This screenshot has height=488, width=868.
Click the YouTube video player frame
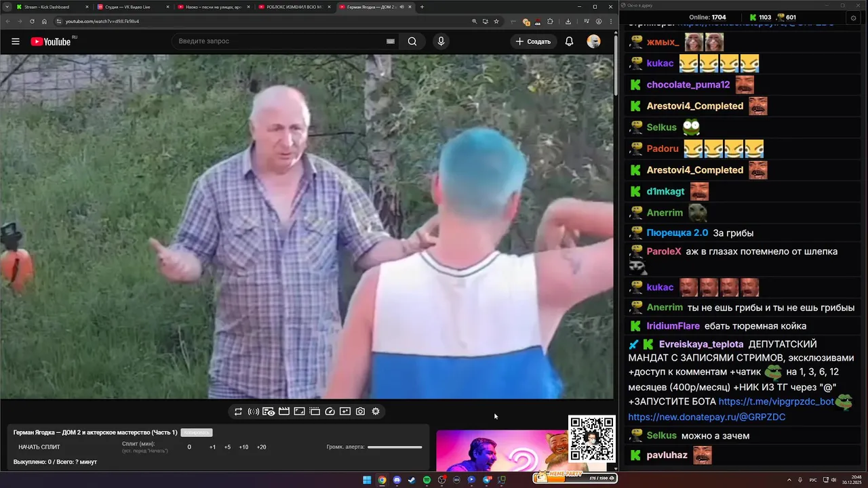(x=307, y=227)
